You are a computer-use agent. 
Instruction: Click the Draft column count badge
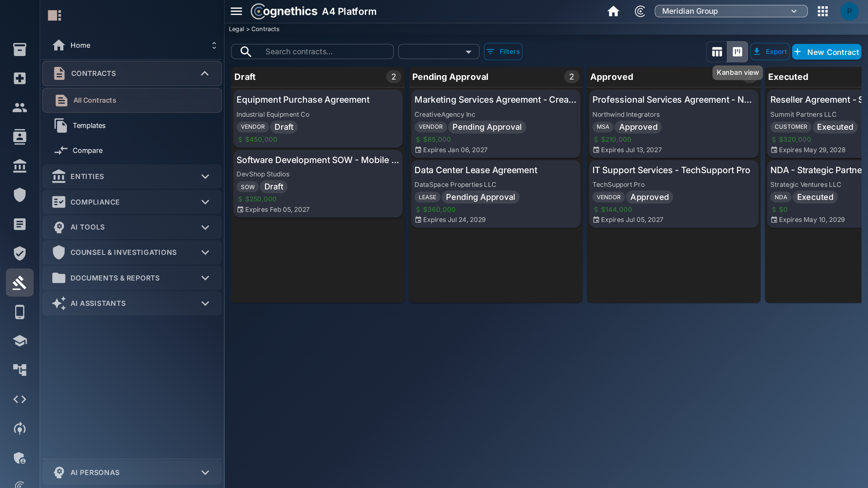[393, 77]
